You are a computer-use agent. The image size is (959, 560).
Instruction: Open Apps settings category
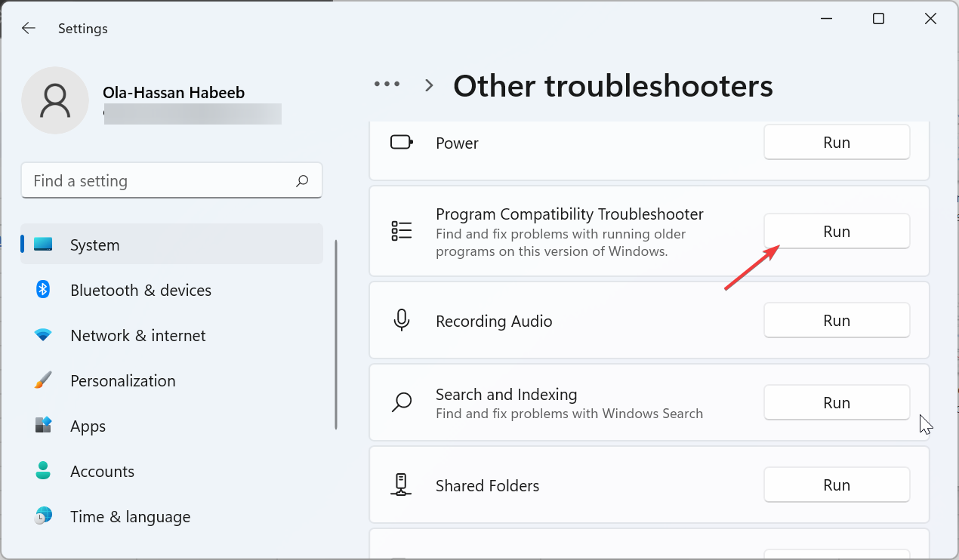[171, 426]
